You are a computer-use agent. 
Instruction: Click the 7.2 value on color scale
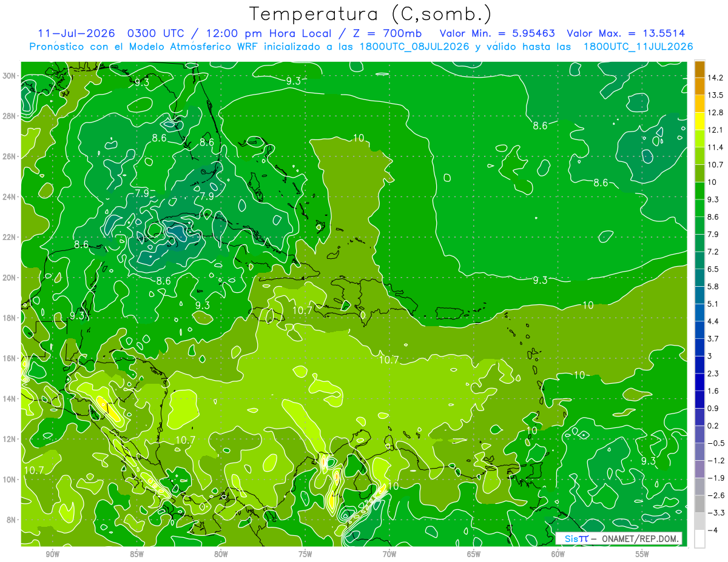click(713, 251)
